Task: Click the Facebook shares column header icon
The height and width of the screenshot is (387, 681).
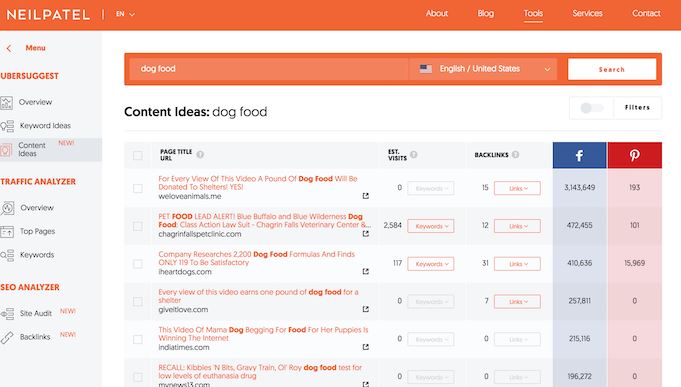Action: 579,155
